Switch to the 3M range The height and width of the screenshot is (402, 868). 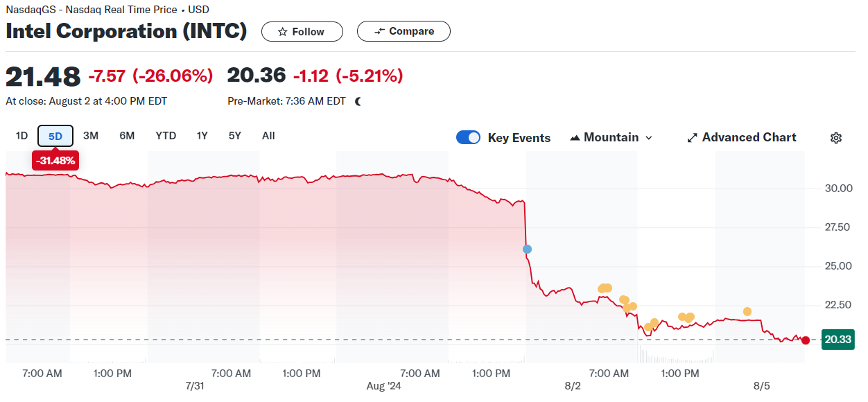click(91, 136)
